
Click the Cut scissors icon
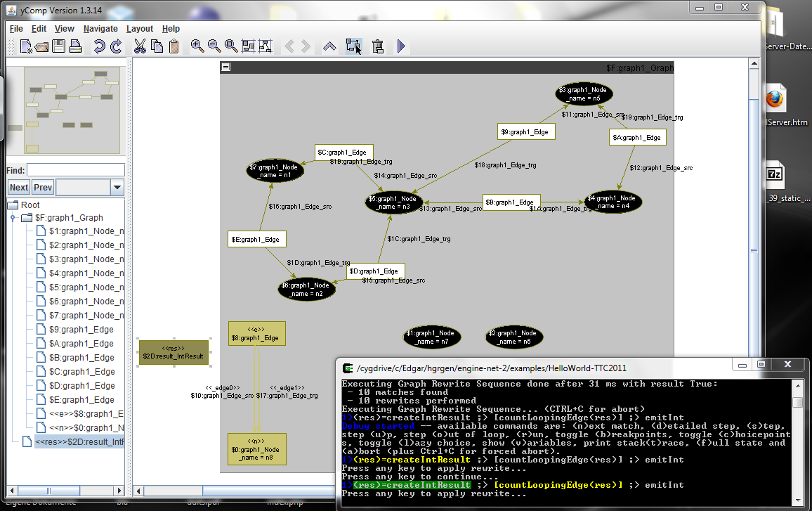click(x=140, y=46)
